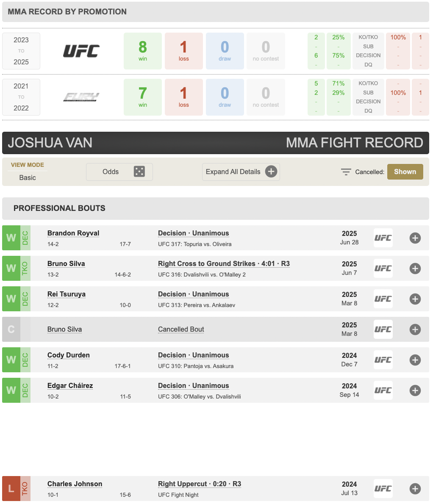Click the Fury FC promotion logo

coord(81,97)
